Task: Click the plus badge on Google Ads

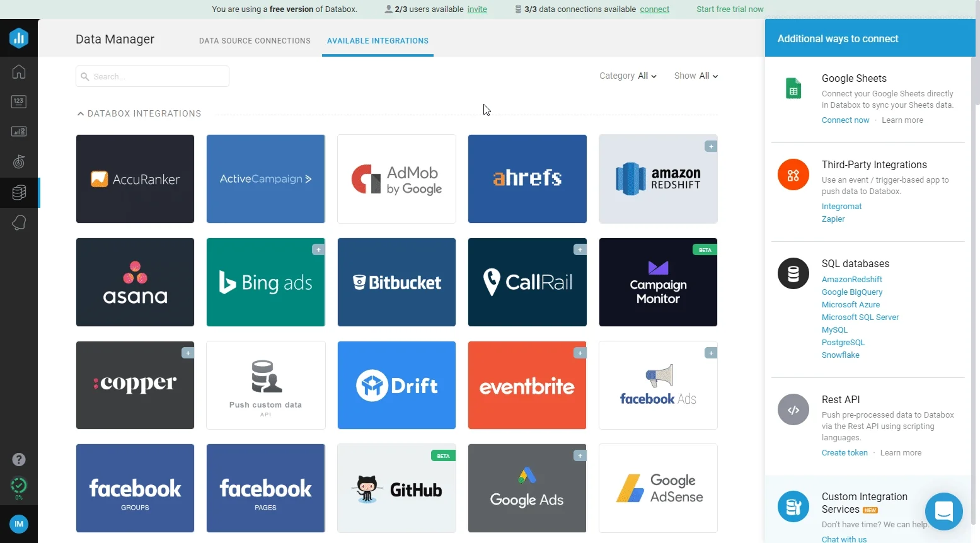Action: [580, 455]
